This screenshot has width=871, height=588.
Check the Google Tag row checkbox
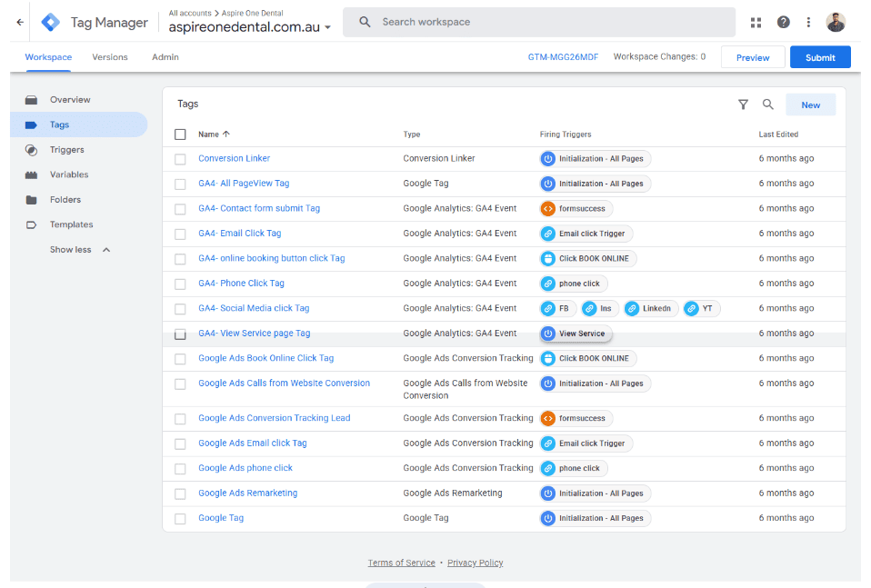coord(180,519)
